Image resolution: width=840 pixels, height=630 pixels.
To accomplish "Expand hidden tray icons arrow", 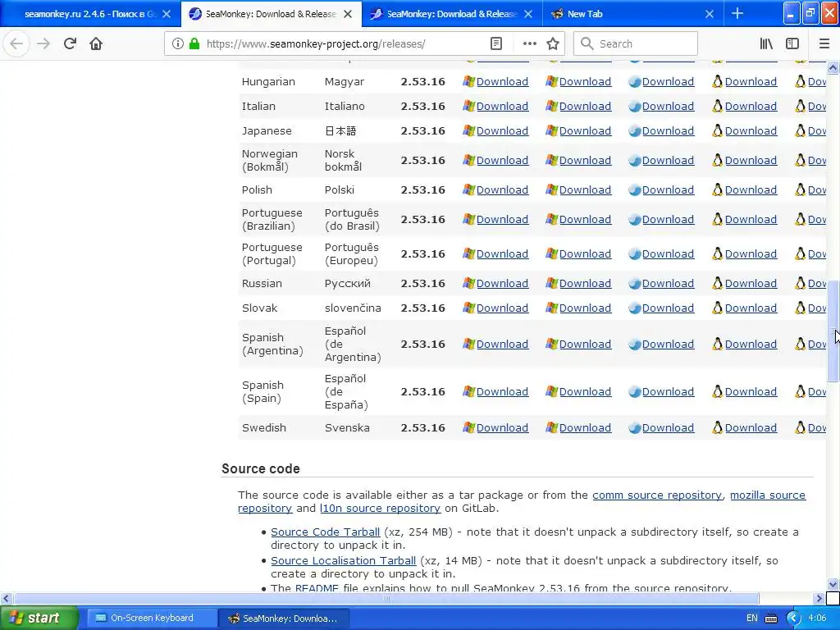I will [794, 619].
